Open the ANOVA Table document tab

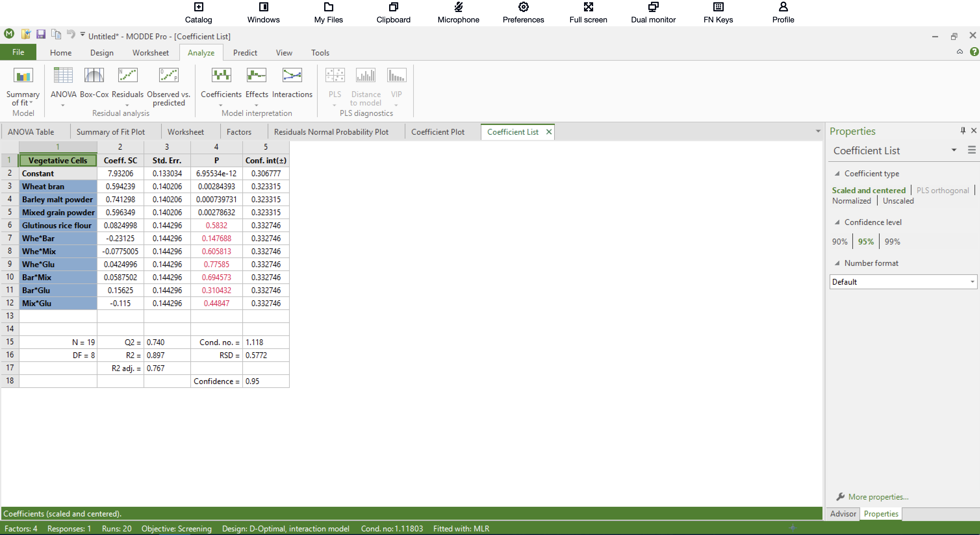pos(31,132)
